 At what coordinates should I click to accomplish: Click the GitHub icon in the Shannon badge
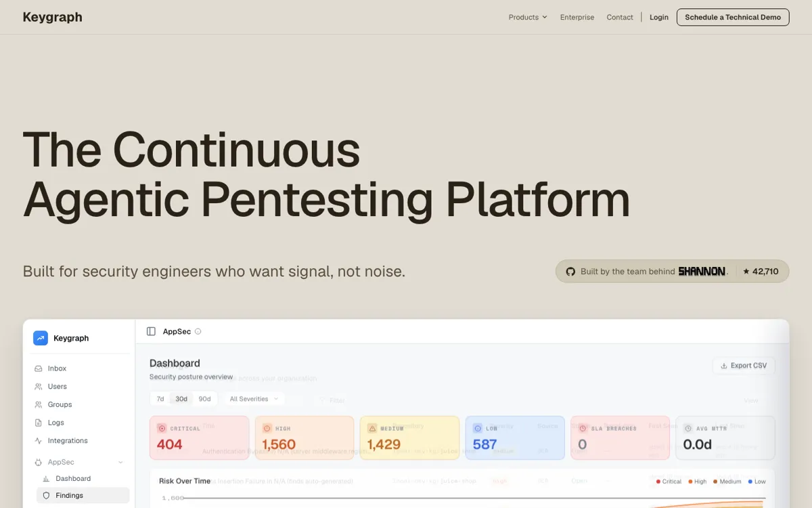(570, 272)
